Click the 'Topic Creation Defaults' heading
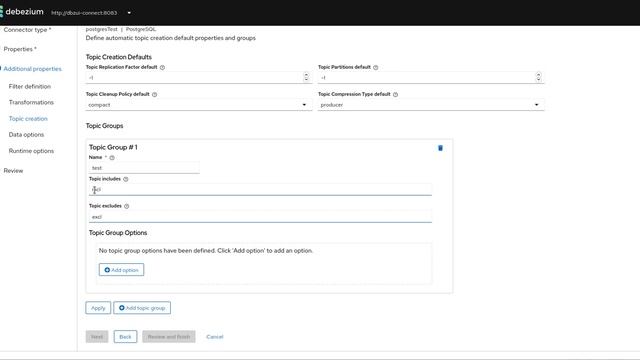Viewport: 640px width, 360px height. [119, 57]
